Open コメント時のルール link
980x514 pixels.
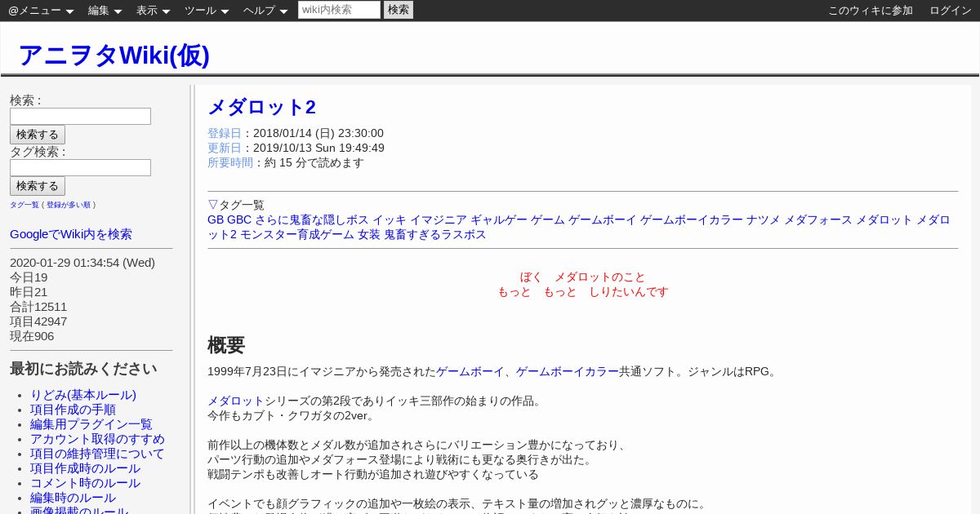coord(85,483)
